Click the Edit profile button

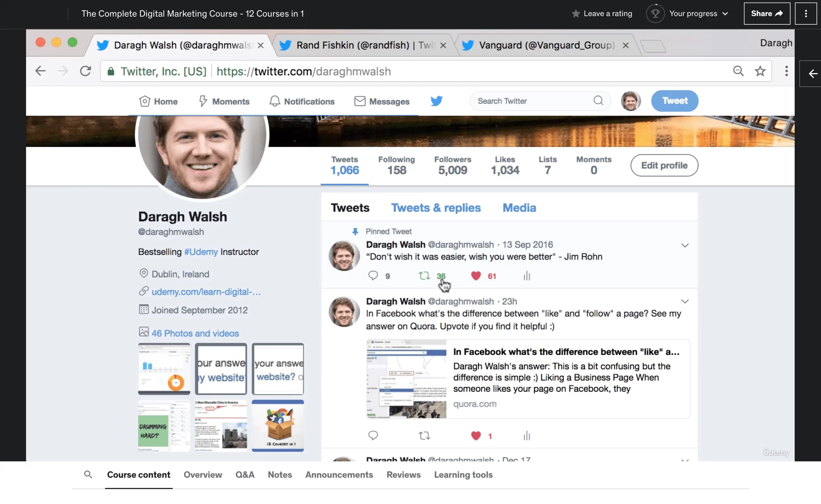(x=664, y=165)
